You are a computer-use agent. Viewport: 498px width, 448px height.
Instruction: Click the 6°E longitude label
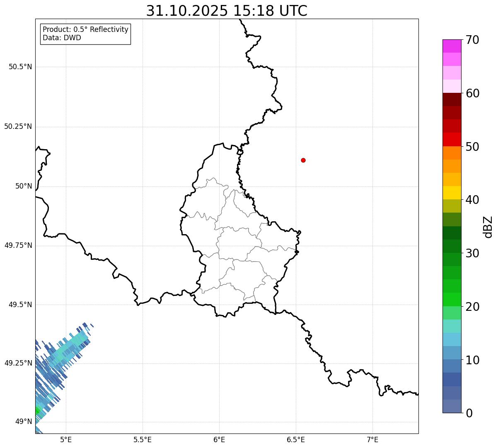[219, 439]
